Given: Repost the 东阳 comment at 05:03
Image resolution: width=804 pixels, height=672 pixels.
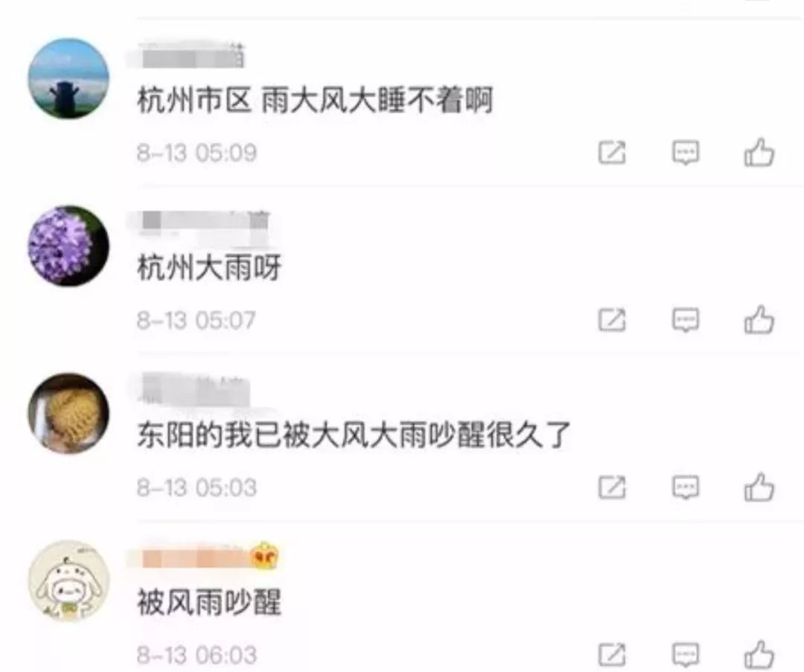Looking at the screenshot, I should coord(612,487).
